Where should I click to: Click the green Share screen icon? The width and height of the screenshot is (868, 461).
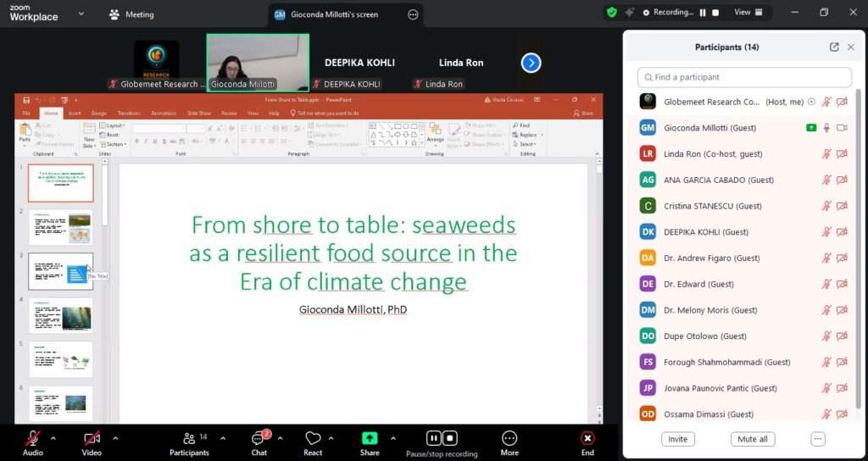[x=370, y=438]
